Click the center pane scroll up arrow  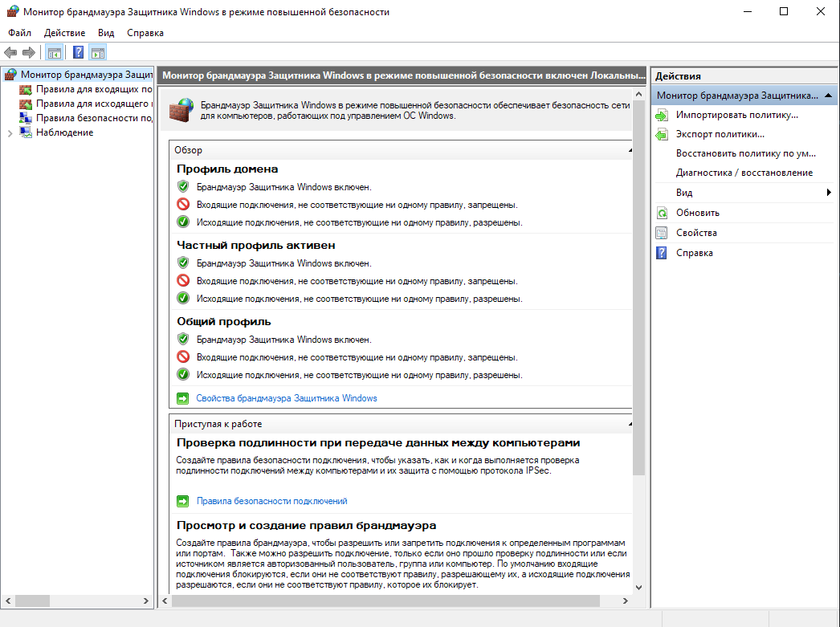pyautogui.click(x=638, y=95)
